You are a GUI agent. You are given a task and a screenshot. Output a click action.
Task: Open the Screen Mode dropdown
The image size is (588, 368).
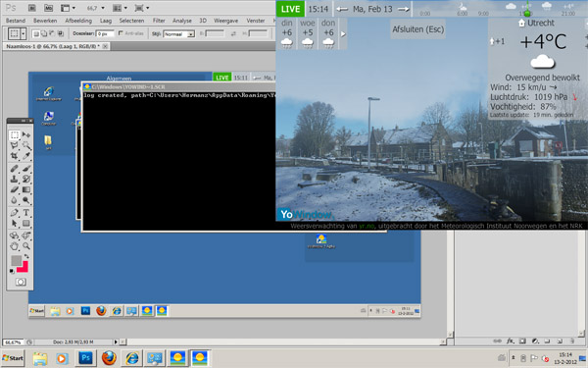tap(142, 8)
